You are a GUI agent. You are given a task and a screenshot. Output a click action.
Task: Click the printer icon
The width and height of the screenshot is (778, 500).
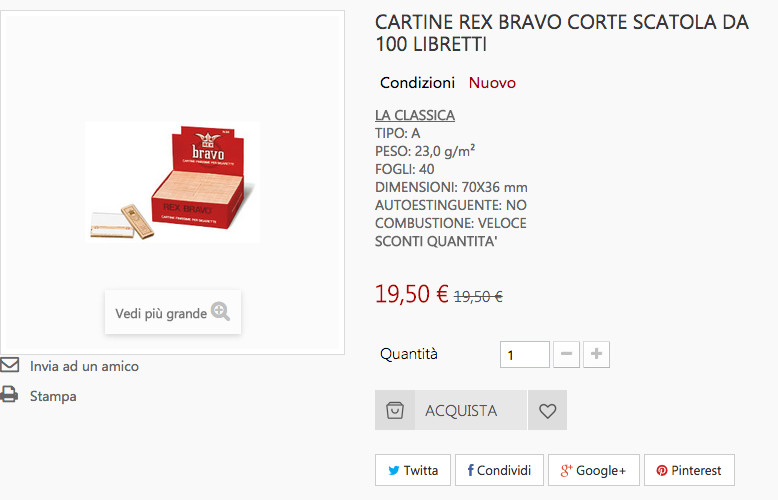click(10, 395)
